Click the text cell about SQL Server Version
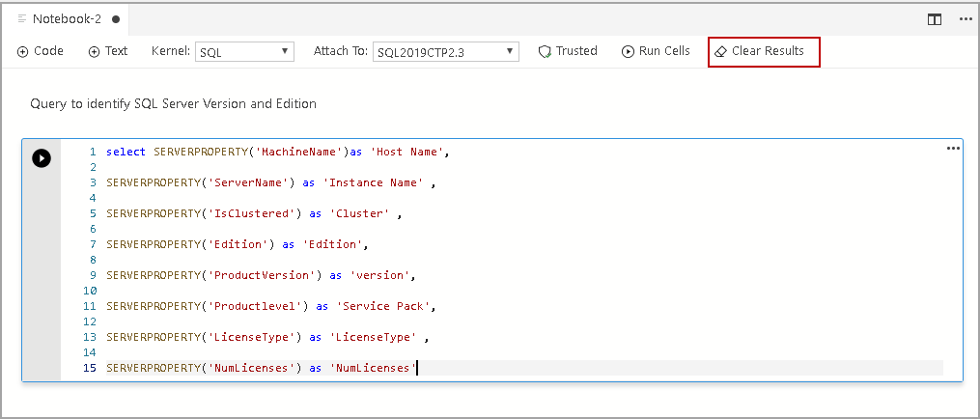The height and width of the screenshot is (419, 980). (173, 103)
